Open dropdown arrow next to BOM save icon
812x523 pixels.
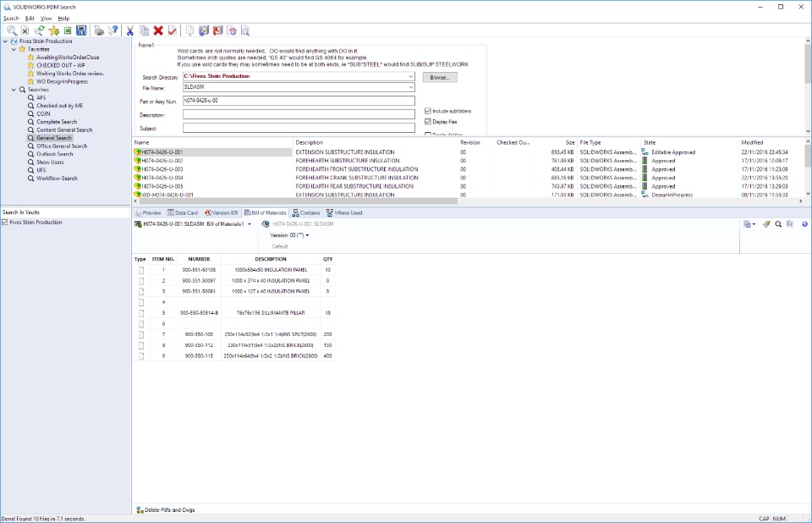[x=754, y=224]
